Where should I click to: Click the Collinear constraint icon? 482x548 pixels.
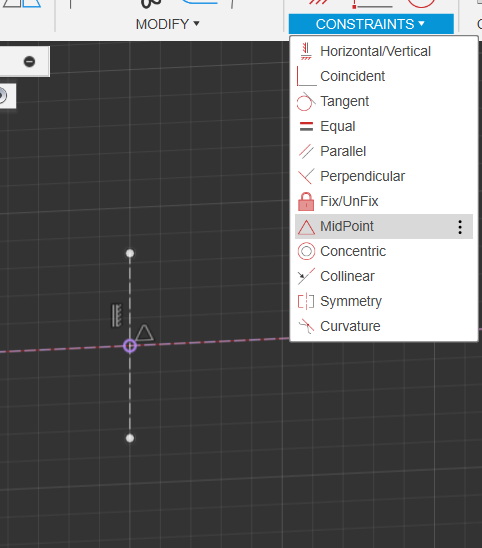pyautogui.click(x=306, y=276)
